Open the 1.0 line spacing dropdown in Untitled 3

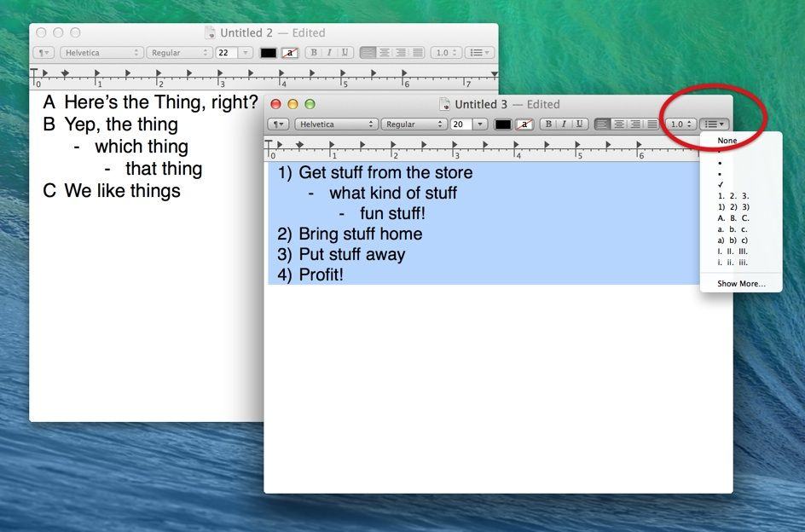[x=680, y=124]
